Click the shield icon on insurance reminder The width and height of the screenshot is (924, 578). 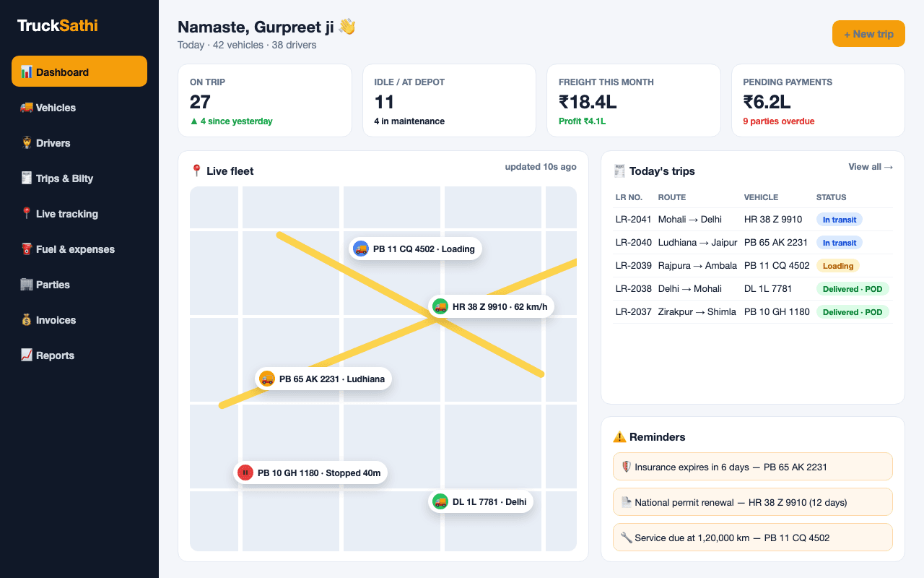(626, 467)
